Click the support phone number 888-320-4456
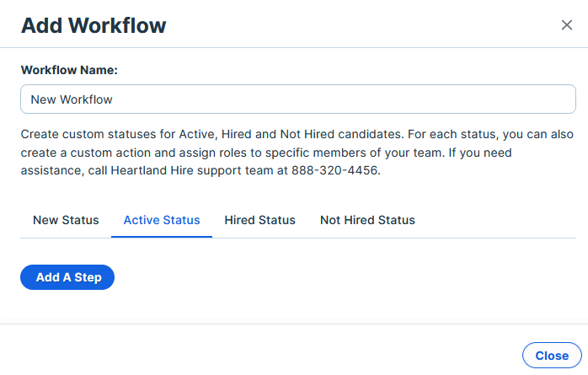Screen dimensions: 588x375 [x=334, y=170]
